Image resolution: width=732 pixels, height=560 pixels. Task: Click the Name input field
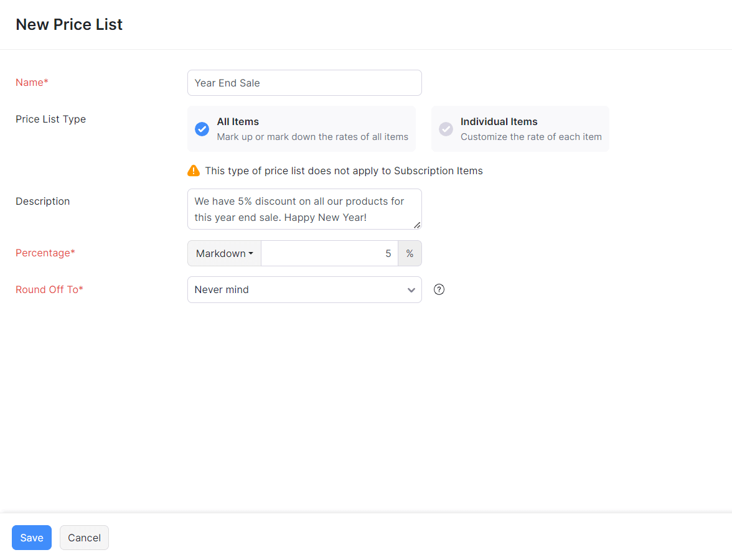304,83
